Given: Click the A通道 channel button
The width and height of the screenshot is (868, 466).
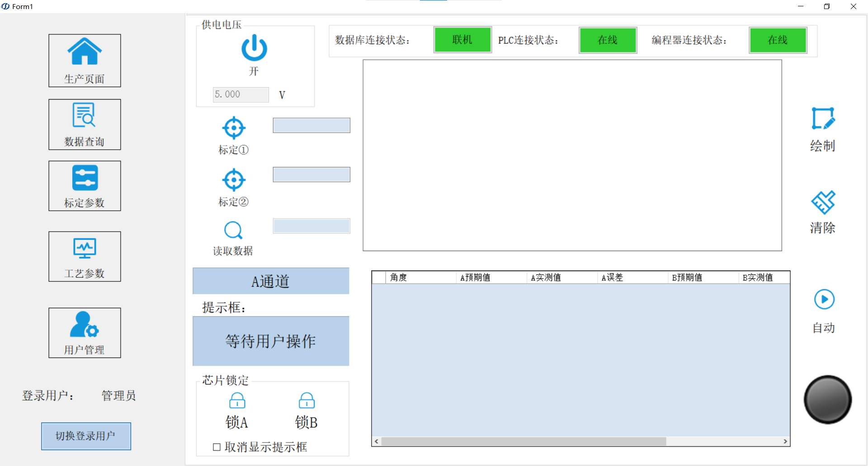Looking at the screenshot, I should (271, 281).
